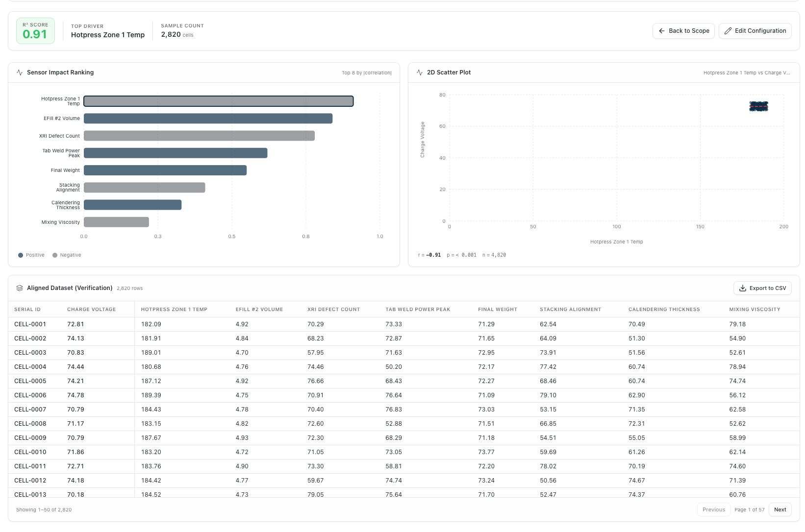The height and width of the screenshot is (532, 805).
Task: Click the Calendering Thickness column header
Action: tap(664, 310)
